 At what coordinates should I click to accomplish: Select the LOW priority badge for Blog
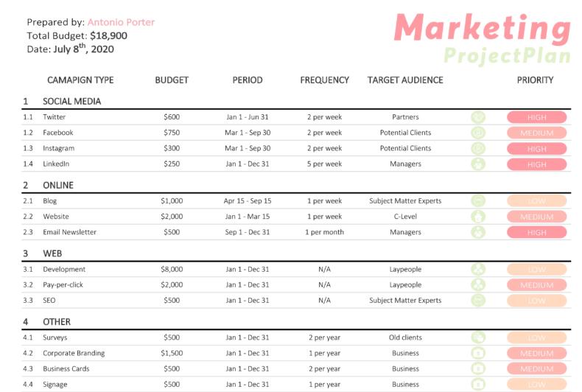tap(537, 201)
